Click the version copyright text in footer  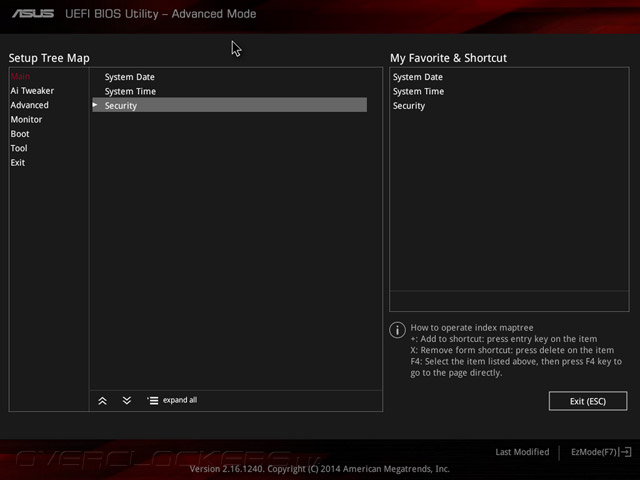pos(319,469)
